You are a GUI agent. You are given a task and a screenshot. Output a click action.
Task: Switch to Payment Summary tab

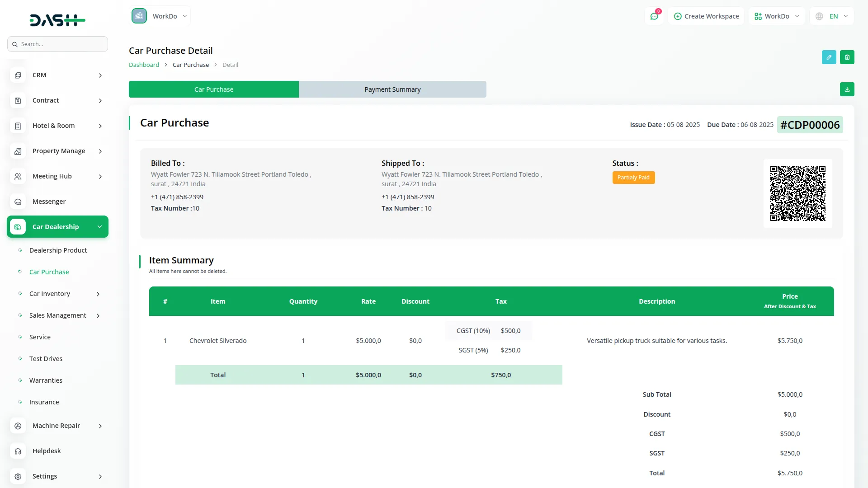tap(392, 89)
